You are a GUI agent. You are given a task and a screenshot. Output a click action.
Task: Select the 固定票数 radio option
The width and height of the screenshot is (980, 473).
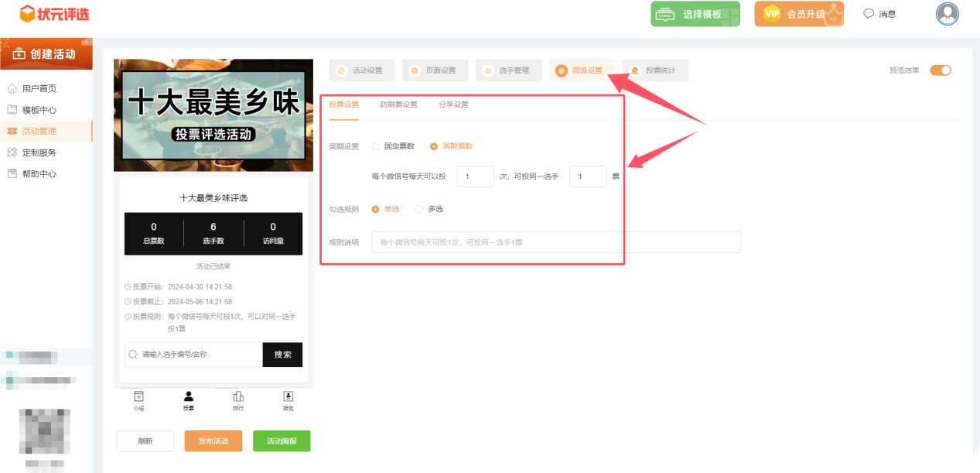tap(376, 146)
